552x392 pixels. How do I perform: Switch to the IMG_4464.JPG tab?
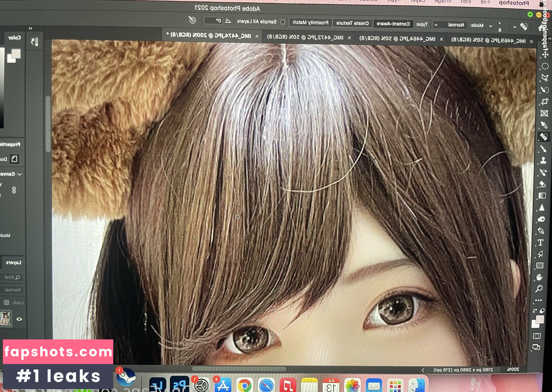point(397,39)
